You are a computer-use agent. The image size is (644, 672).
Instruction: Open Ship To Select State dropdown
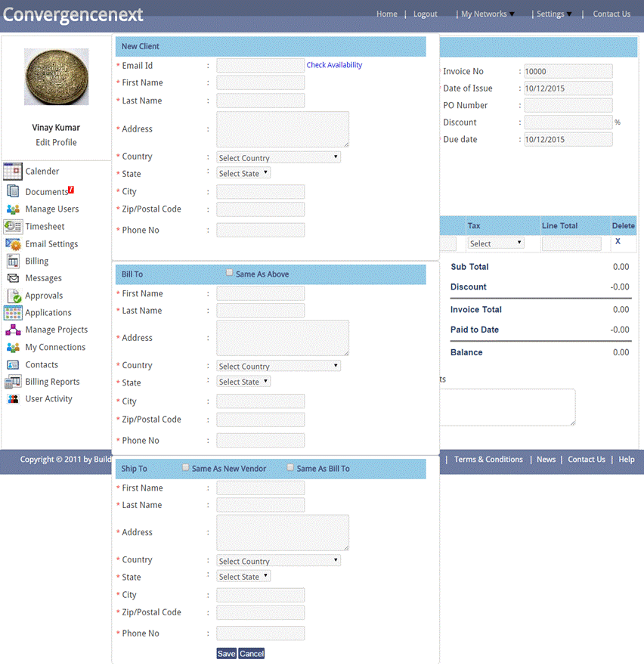pyautogui.click(x=243, y=577)
